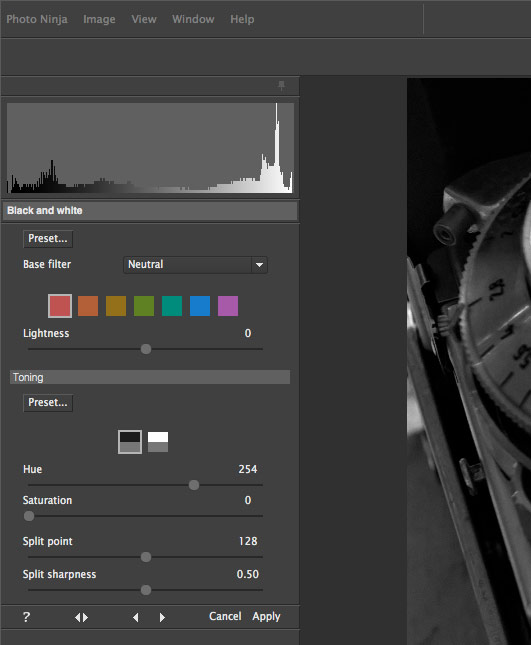Select the purple color filter swatch
The height and width of the screenshot is (645, 531).
[228, 306]
